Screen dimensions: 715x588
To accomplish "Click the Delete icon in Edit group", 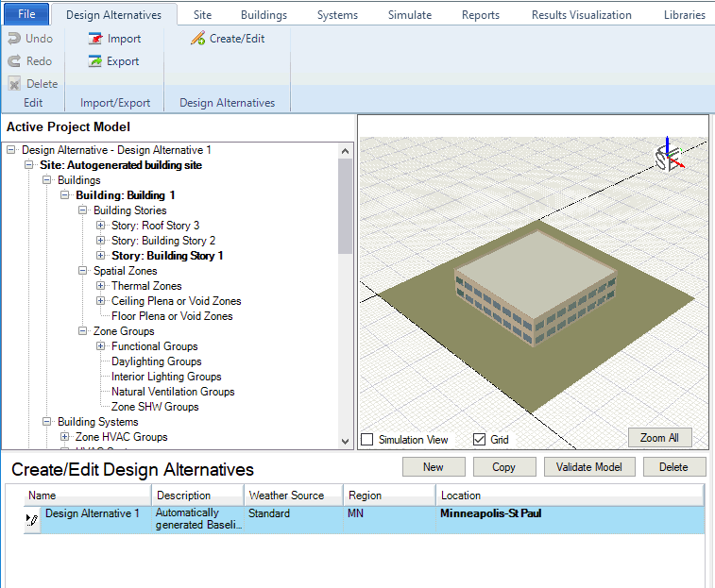I will tap(14, 84).
